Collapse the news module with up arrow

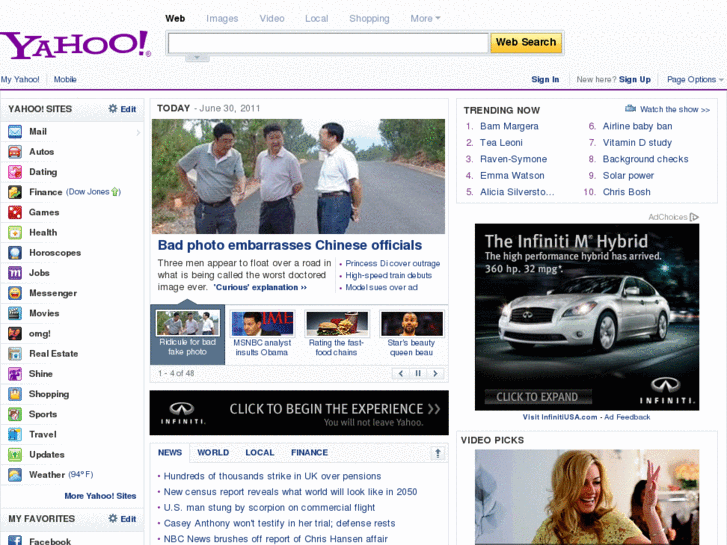[438, 453]
